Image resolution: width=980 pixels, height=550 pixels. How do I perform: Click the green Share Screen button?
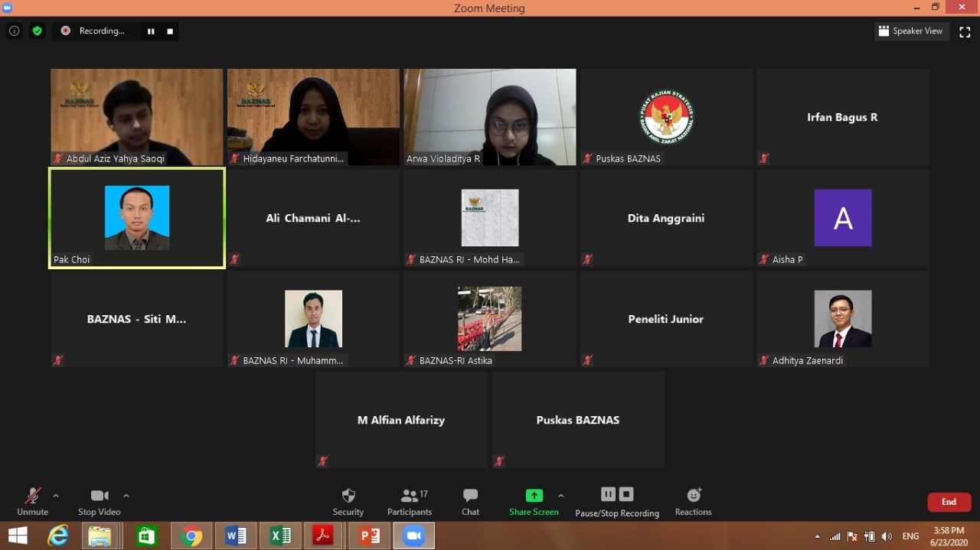coord(534,502)
